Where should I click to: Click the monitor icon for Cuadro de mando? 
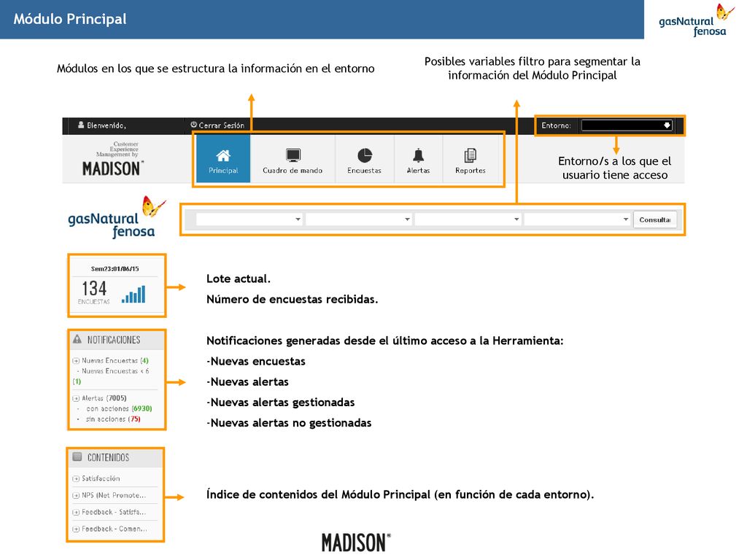293,155
